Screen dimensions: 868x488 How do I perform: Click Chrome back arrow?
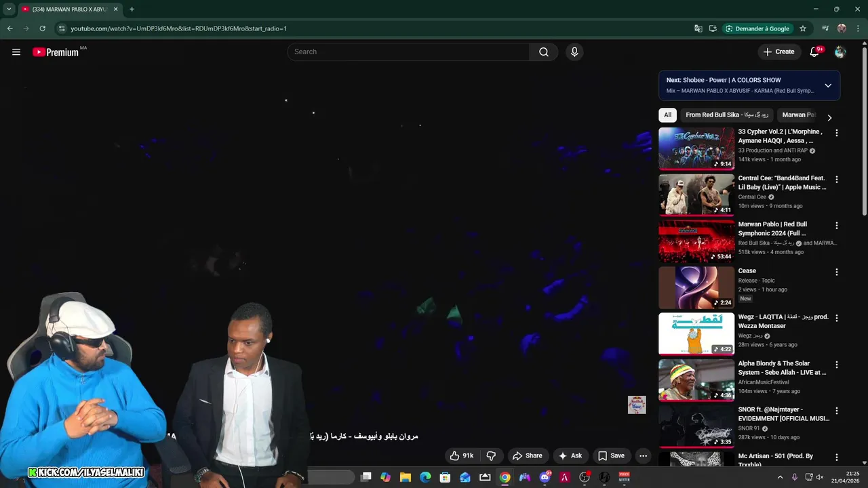click(x=9, y=28)
